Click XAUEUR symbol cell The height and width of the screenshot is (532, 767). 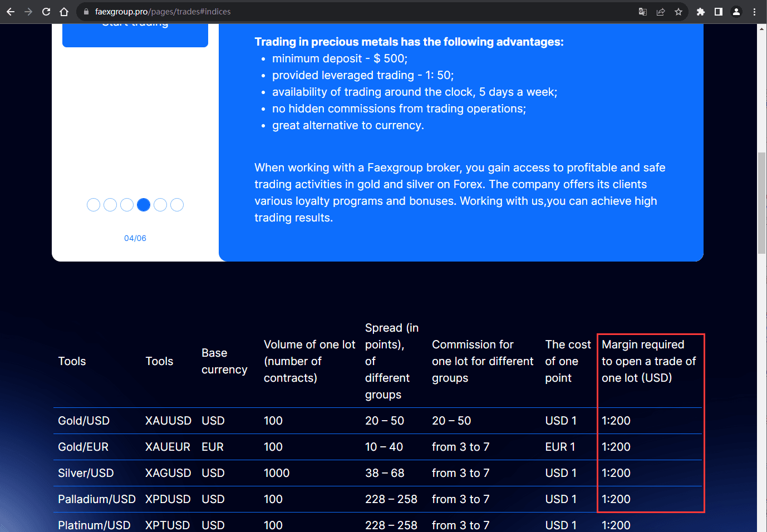(168, 447)
